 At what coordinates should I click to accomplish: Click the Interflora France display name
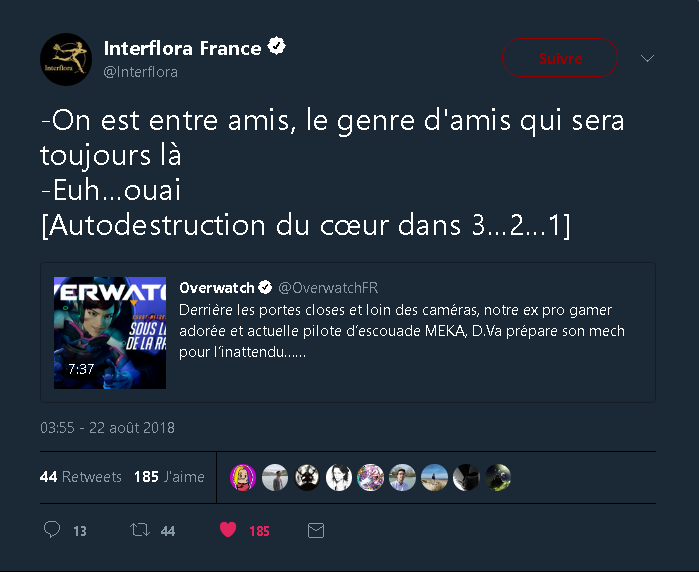click(182, 48)
